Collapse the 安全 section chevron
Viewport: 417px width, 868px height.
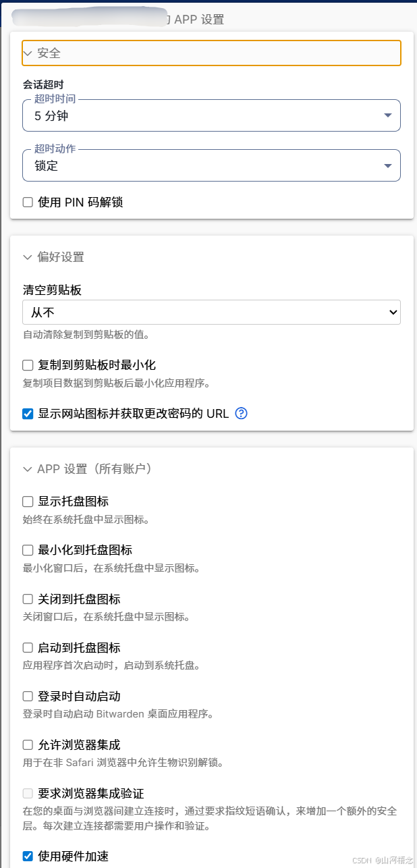tap(28, 53)
